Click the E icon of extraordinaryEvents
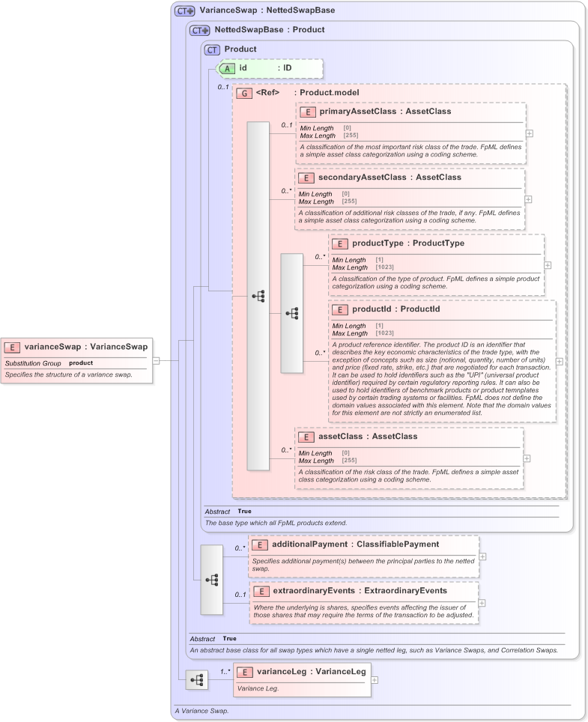 coord(261,592)
